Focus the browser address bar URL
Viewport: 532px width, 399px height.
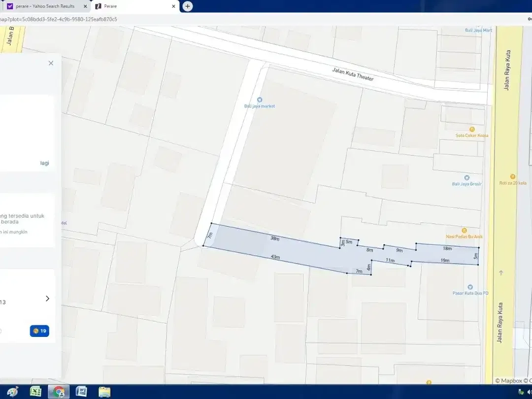58,19
